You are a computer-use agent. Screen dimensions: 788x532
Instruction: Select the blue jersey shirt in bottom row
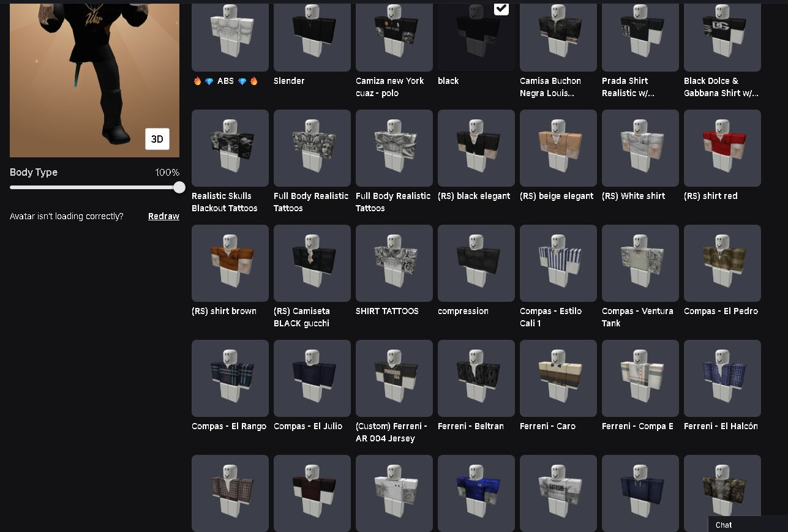click(476, 493)
